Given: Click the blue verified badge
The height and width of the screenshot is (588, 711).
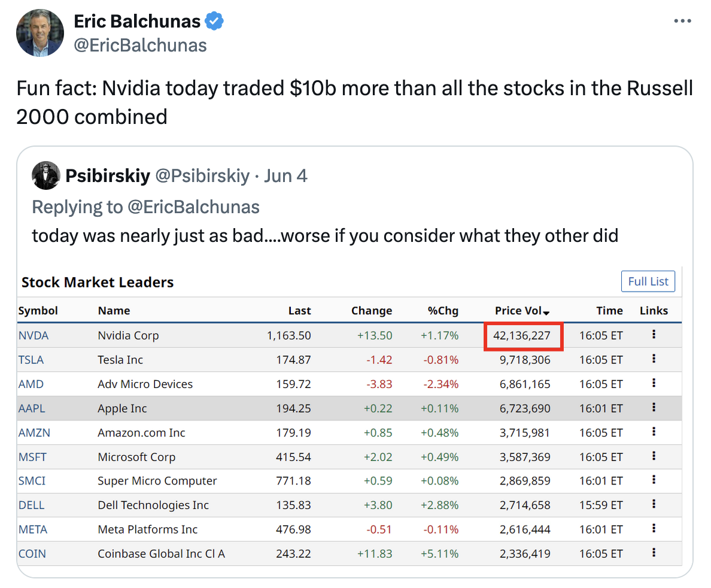Looking at the screenshot, I should [214, 22].
